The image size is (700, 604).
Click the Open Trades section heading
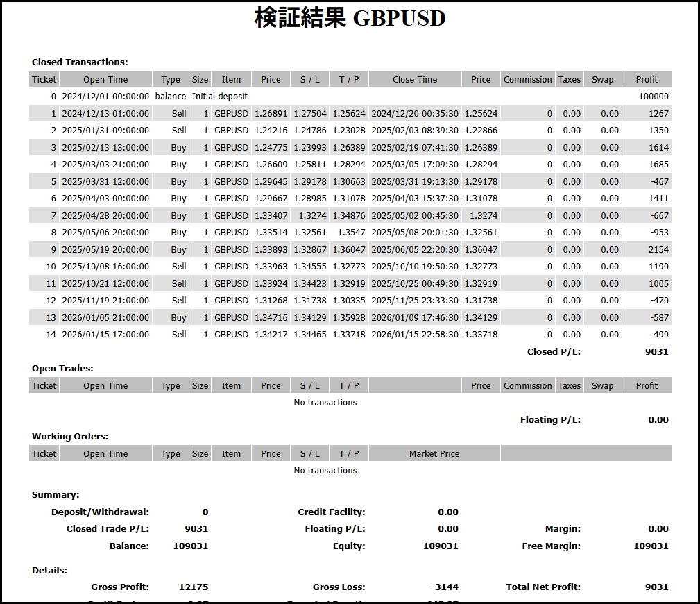click(62, 369)
